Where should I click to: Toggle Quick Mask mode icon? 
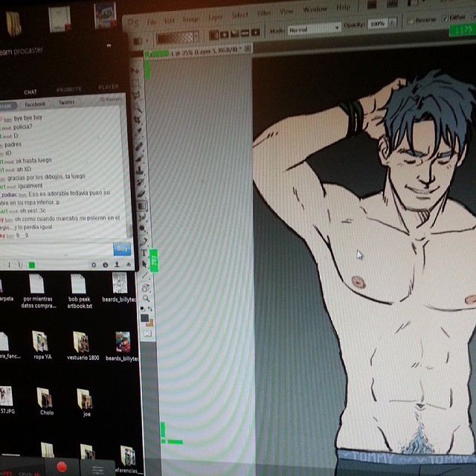147,334
